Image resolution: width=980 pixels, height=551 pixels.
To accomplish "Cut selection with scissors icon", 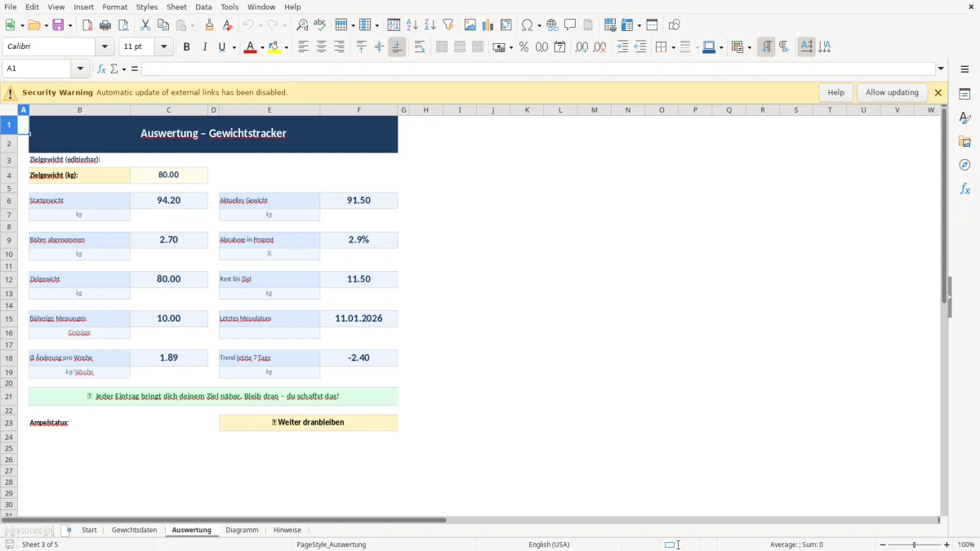I will click(x=145, y=25).
